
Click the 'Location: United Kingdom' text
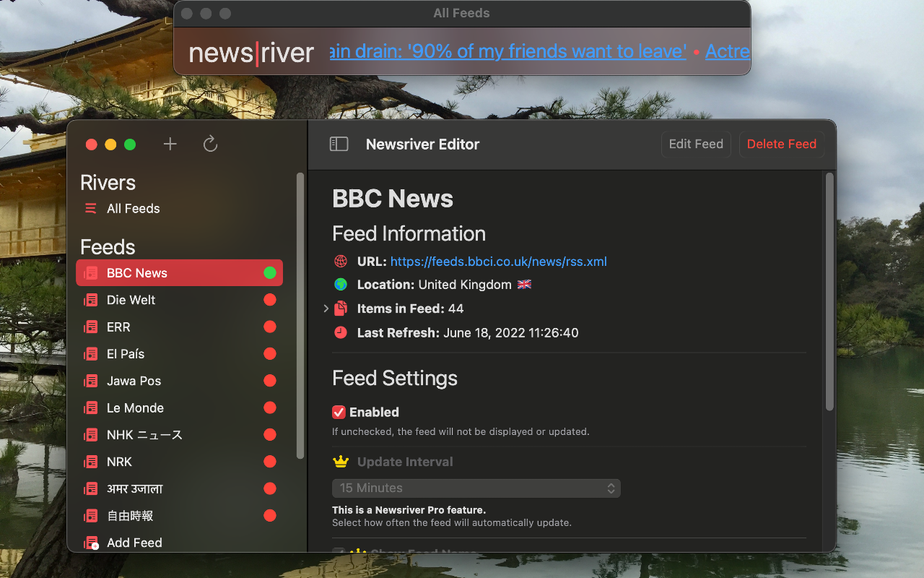tap(435, 285)
